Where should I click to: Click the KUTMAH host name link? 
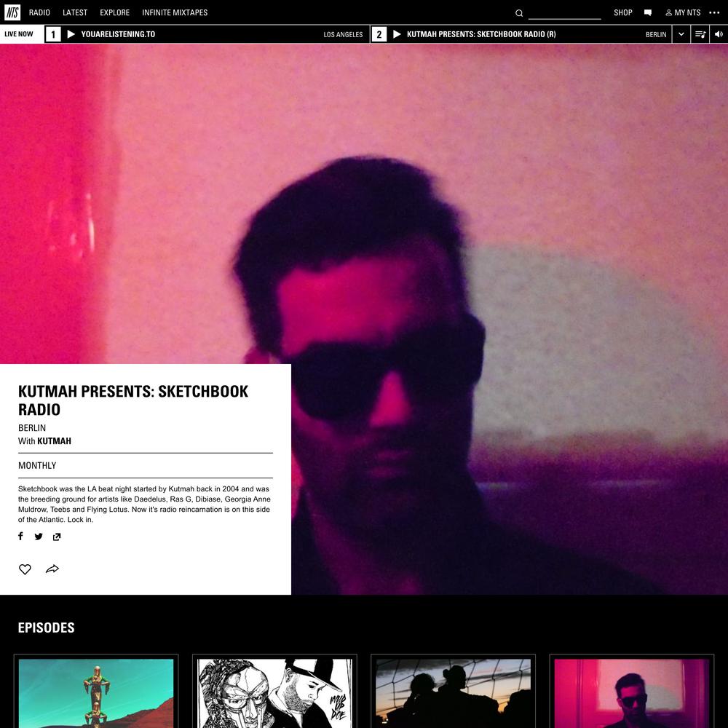click(55, 441)
